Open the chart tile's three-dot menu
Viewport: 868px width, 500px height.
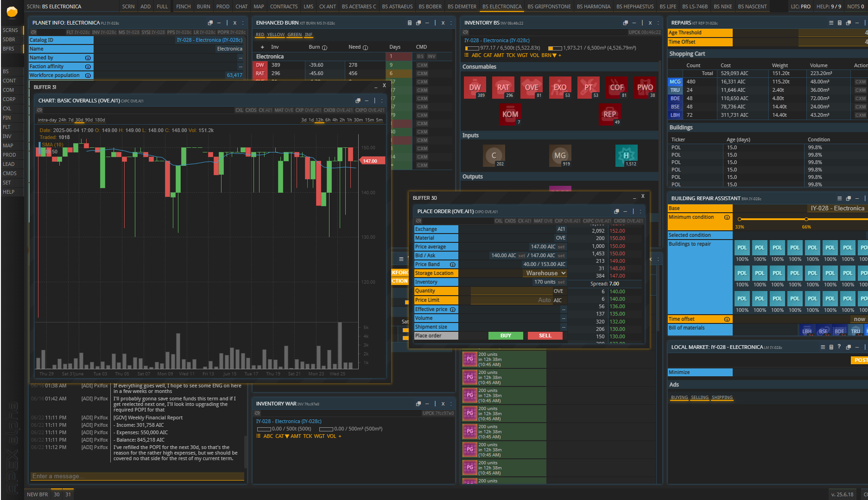click(382, 101)
